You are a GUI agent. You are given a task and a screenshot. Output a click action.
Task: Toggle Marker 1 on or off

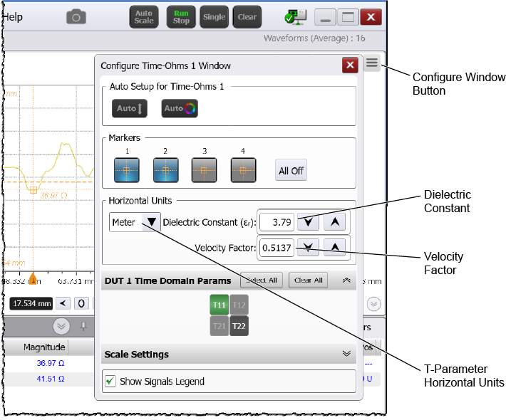pyautogui.click(x=127, y=171)
